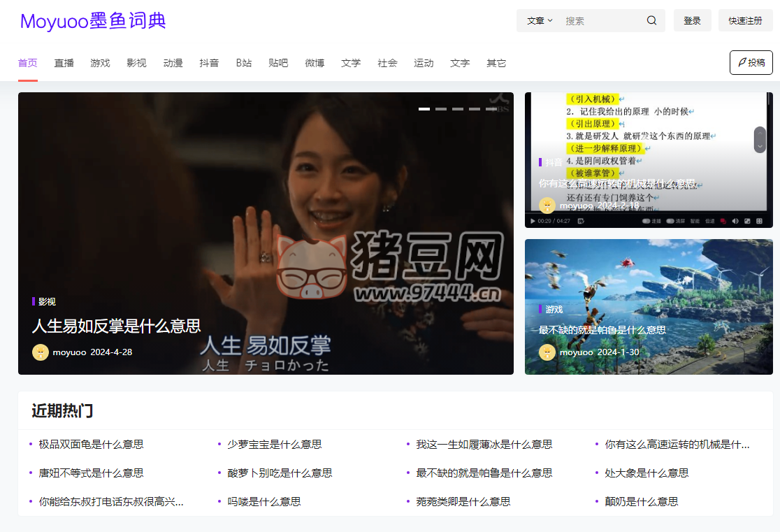Open fullscreen via the video player fullscreen icon
This screenshot has width=780, height=532.
759,220
